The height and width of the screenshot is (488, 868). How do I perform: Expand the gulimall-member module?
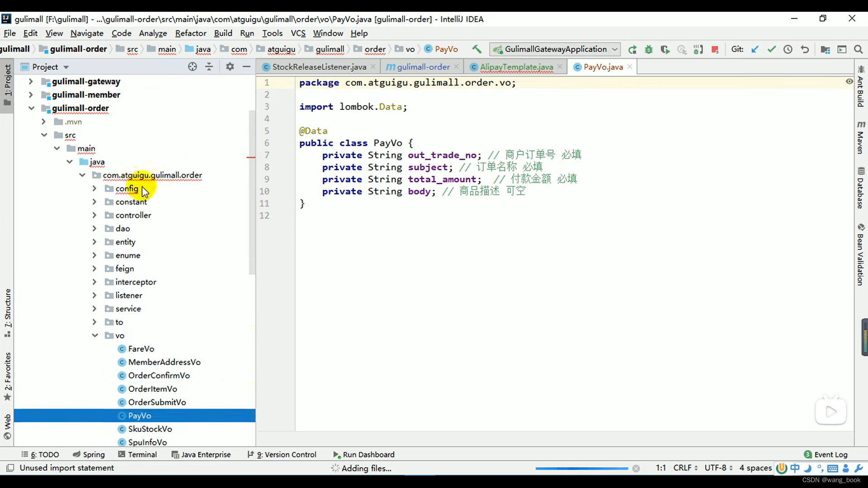[x=31, y=95]
